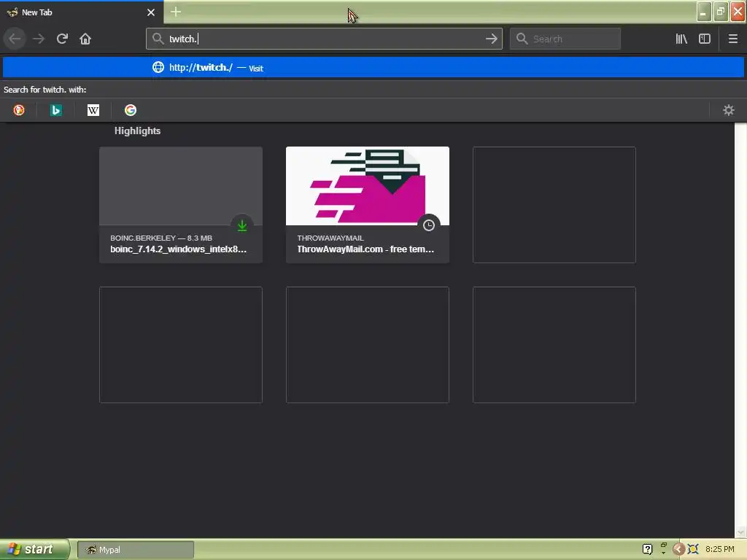Click the magnifier in the address bar
747x560 pixels.
(158, 39)
